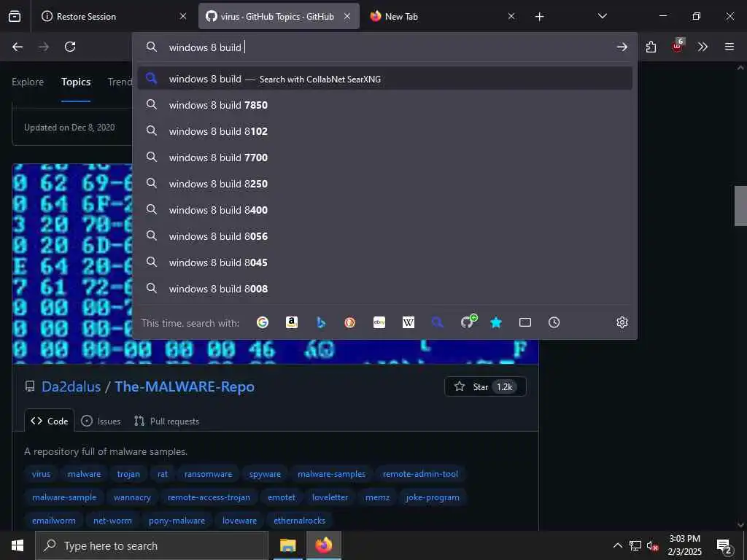The image size is (747, 560).
Task: Open the Extensions puzzle icon
Action: click(x=651, y=47)
